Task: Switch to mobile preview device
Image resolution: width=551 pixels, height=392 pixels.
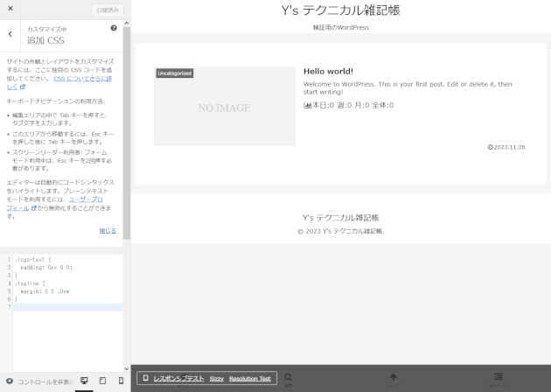Action: click(x=121, y=381)
